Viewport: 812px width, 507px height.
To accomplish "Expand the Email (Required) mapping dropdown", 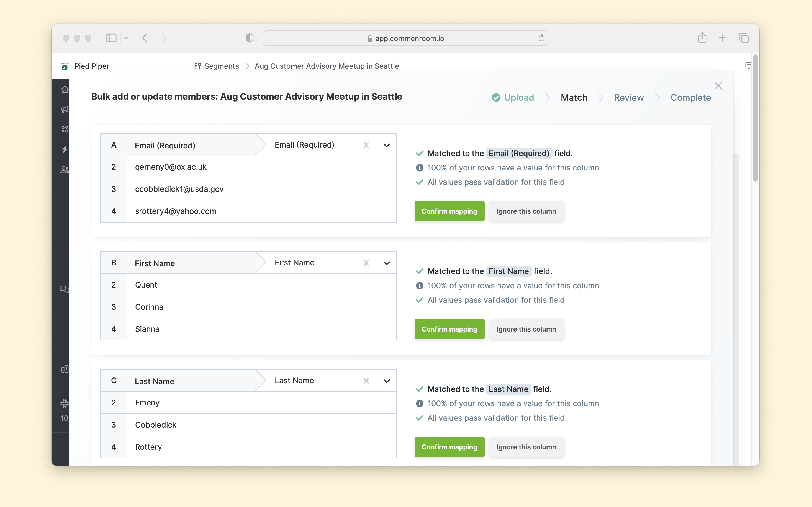I will [386, 145].
